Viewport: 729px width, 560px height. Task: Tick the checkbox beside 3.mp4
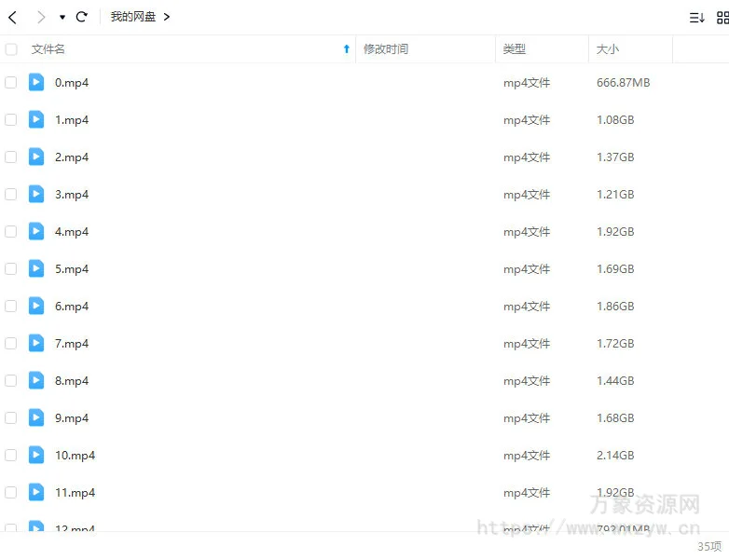(11, 194)
